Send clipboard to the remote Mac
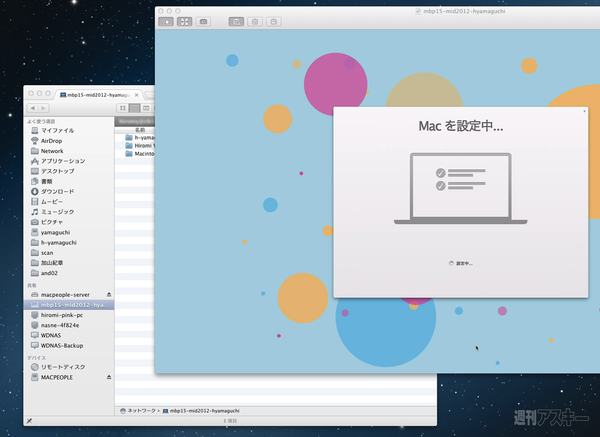Screen dimensions: 600x437 [x=274, y=22]
